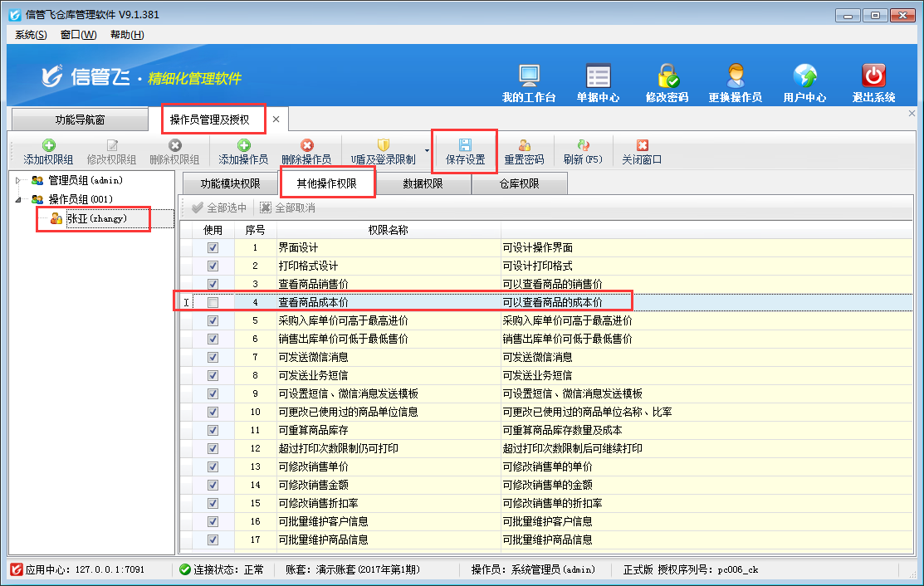Click 重置密码 toolbar icon
Viewport: 924px width, 586px height.
(x=524, y=151)
